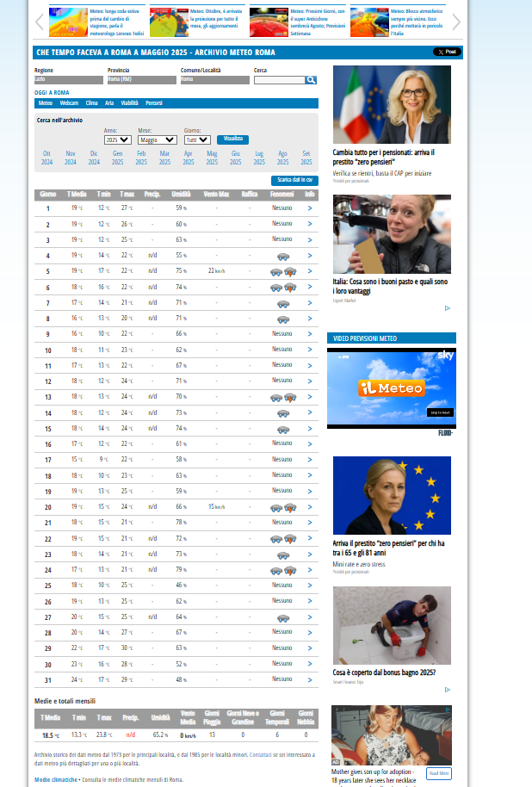Go to previous news carousel arrow
The height and width of the screenshot is (787, 532).
click(x=40, y=22)
